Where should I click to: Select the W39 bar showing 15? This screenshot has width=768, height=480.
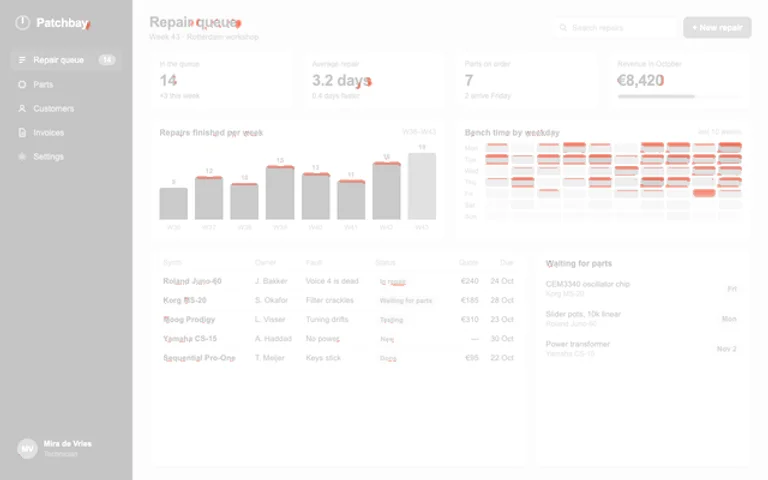[280, 192]
